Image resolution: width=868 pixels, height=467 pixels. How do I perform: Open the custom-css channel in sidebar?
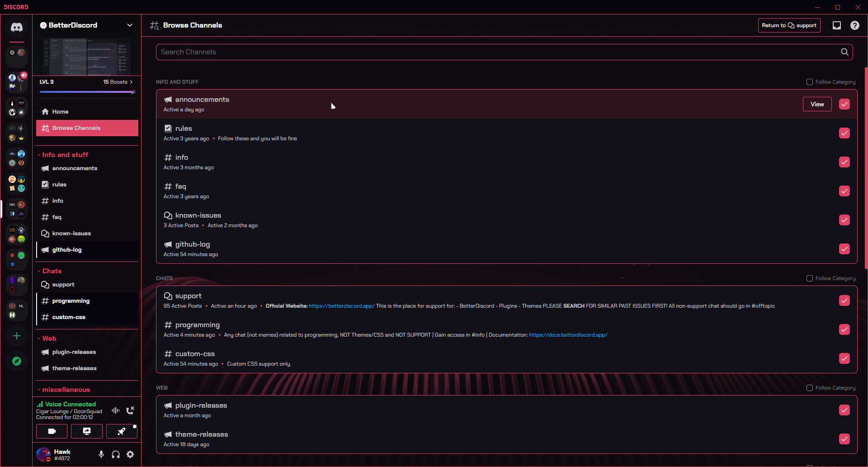point(87,317)
